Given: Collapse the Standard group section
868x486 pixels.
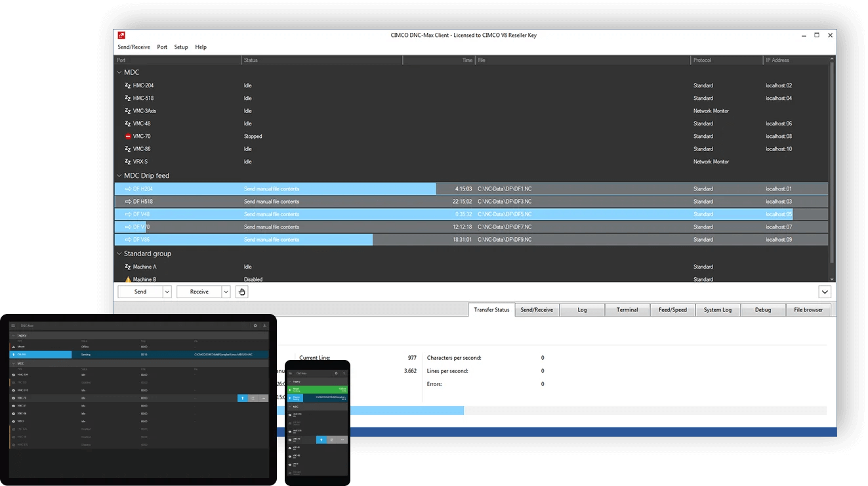Looking at the screenshot, I should pyautogui.click(x=119, y=254).
